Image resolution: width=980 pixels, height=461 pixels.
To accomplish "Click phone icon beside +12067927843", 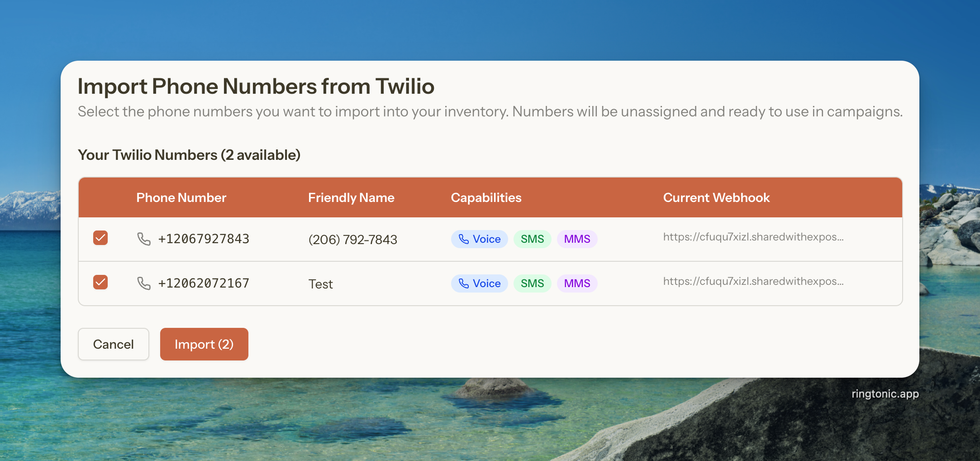I will (144, 239).
